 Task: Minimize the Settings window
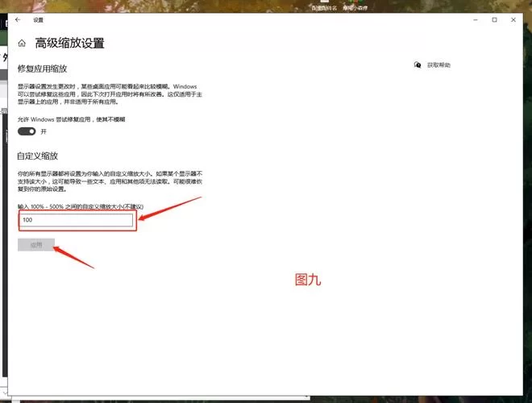[x=476, y=20]
